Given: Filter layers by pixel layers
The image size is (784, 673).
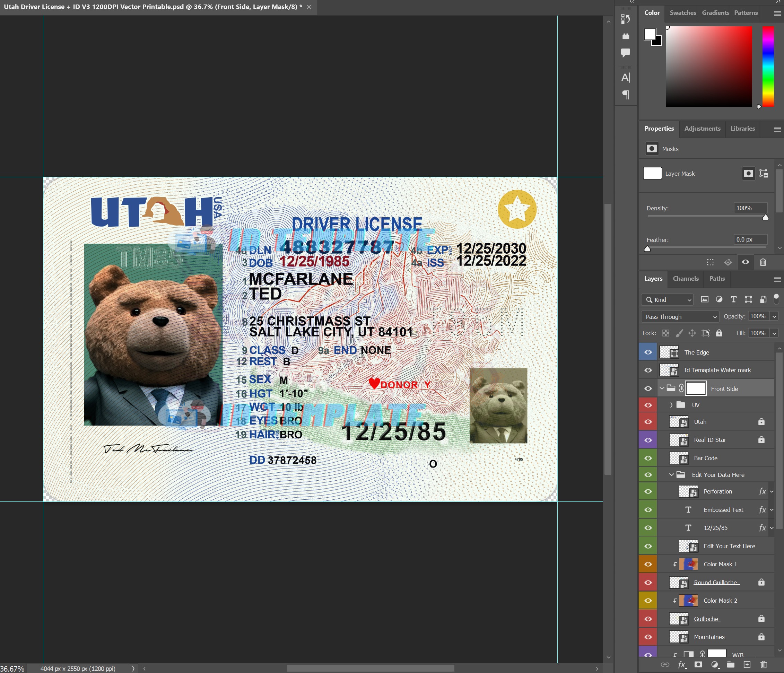Looking at the screenshot, I should click(705, 300).
